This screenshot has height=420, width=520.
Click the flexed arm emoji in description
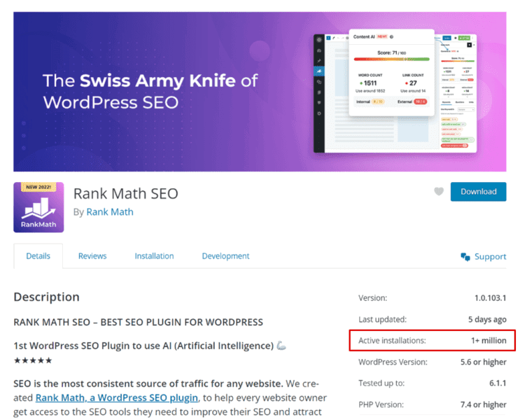click(x=281, y=345)
